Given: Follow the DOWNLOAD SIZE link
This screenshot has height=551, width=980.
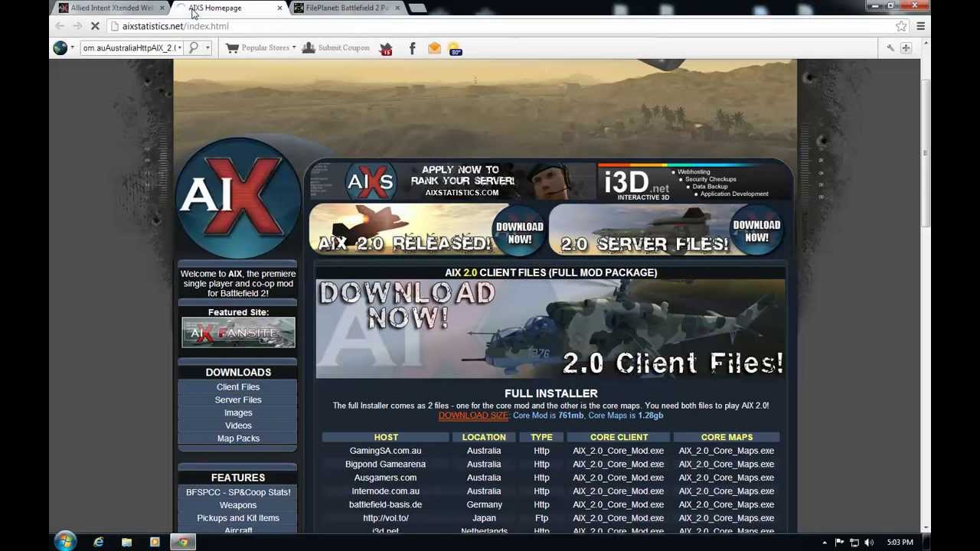Looking at the screenshot, I should (473, 416).
